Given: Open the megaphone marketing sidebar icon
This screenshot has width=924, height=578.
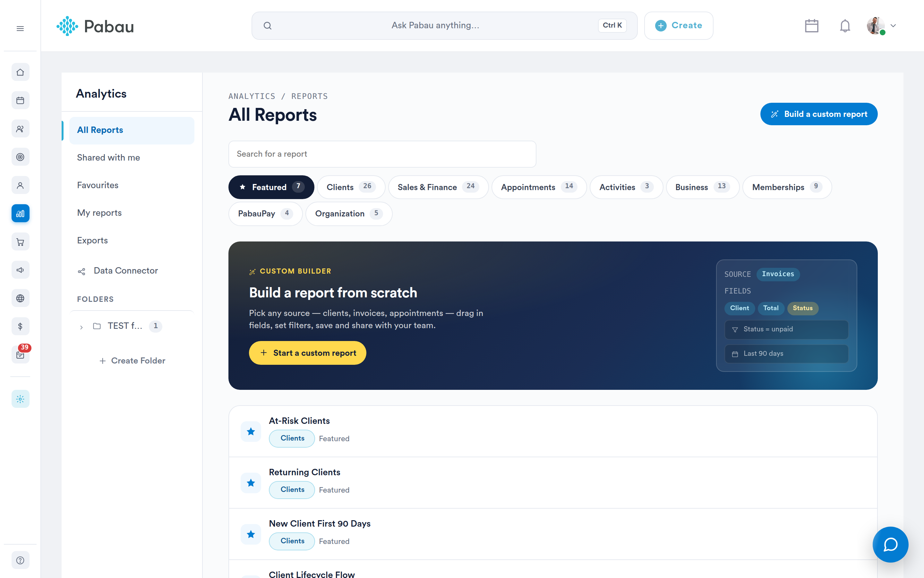Looking at the screenshot, I should (20, 270).
